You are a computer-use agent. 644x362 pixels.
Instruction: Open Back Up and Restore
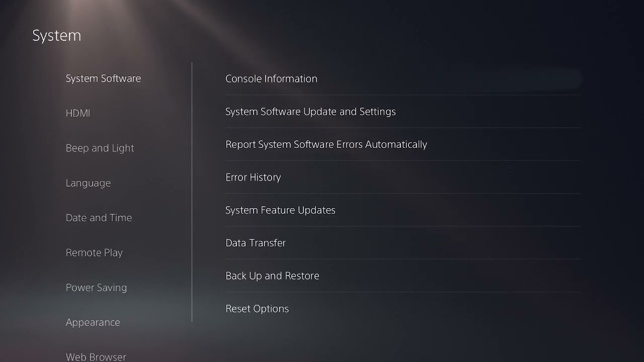pyautogui.click(x=403, y=276)
